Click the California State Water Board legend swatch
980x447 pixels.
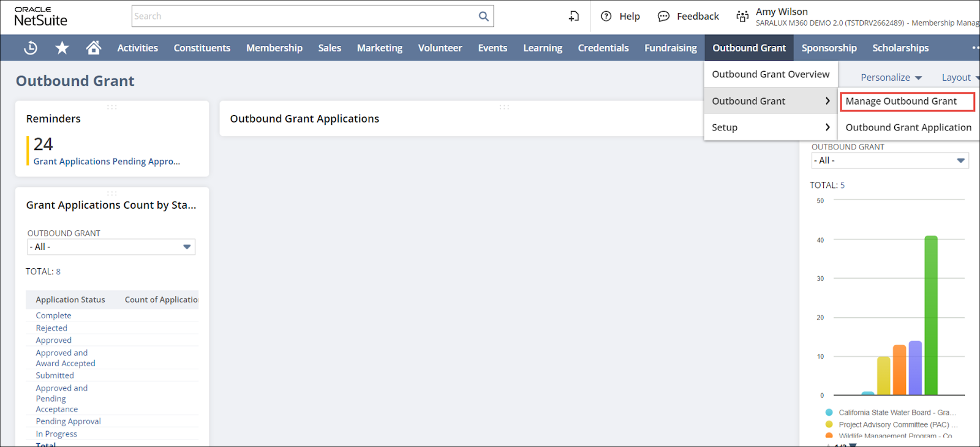[x=829, y=413]
